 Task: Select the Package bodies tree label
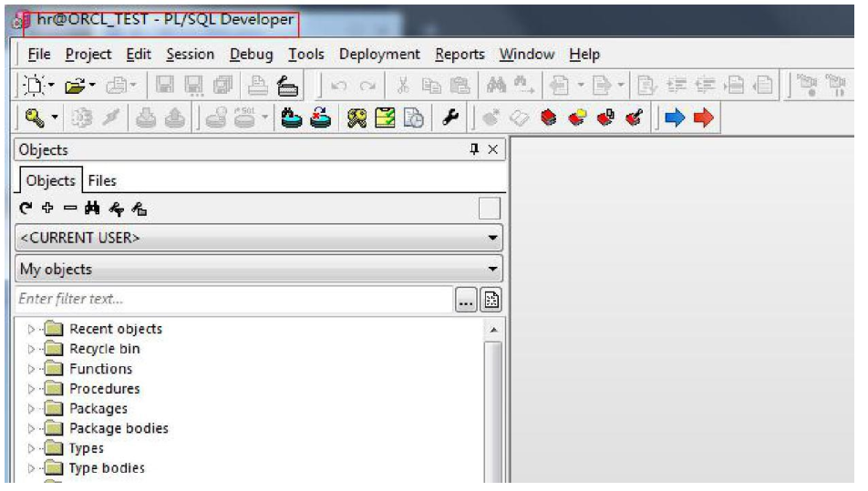(119, 428)
